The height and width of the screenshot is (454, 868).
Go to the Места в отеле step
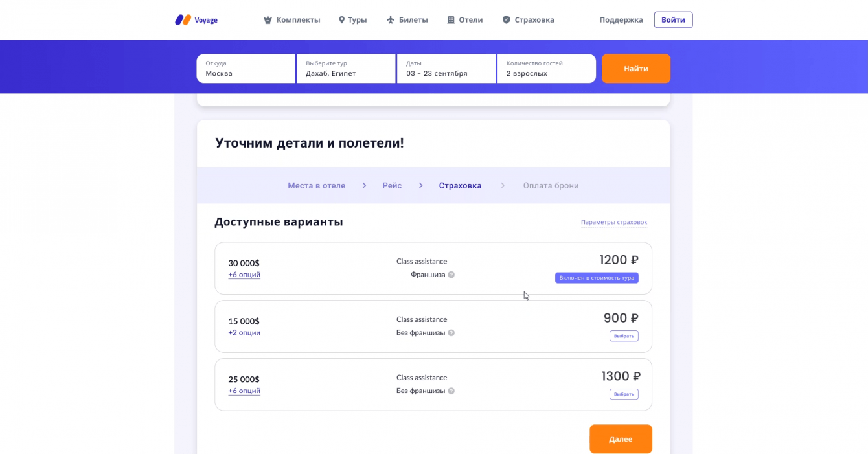coord(316,186)
